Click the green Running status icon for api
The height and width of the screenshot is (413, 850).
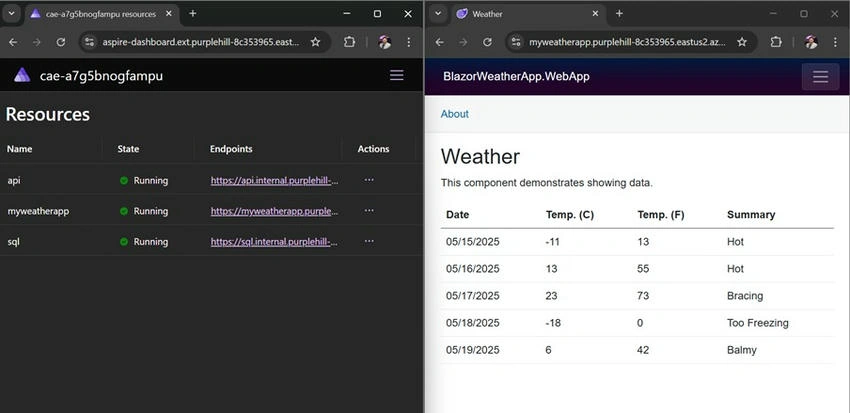pos(124,180)
